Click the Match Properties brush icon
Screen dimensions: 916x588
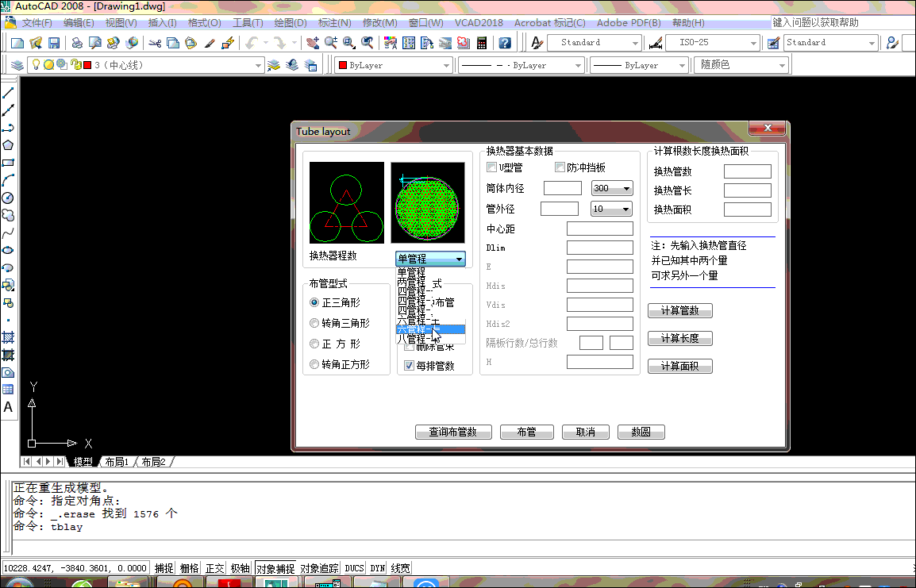[210, 43]
